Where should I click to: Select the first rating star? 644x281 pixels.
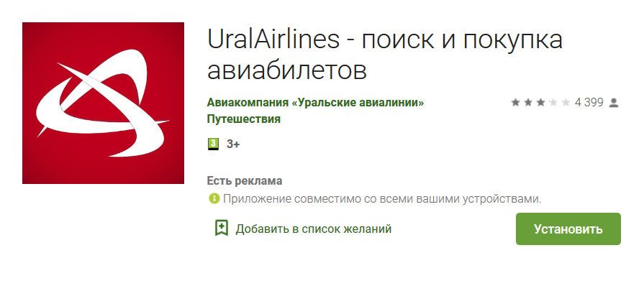pos(515,103)
